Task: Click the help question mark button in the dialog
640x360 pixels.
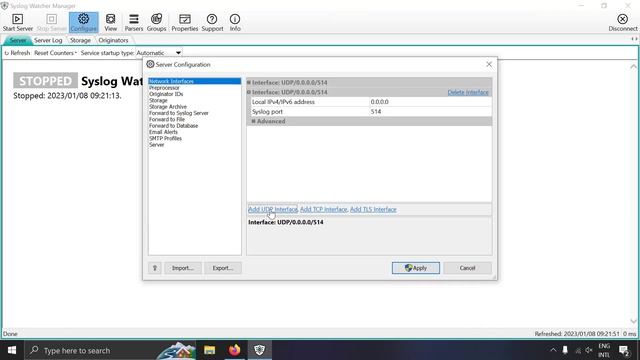Action: pyautogui.click(x=155, y=268)
